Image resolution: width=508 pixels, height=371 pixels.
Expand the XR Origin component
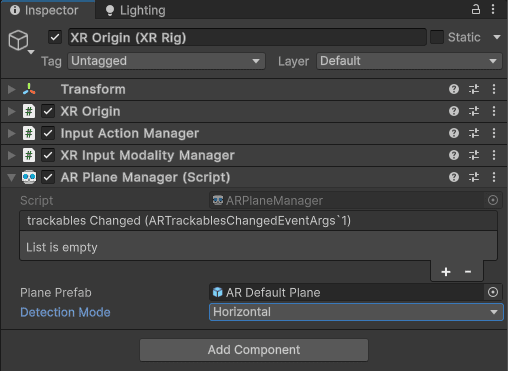click(12, 111)
